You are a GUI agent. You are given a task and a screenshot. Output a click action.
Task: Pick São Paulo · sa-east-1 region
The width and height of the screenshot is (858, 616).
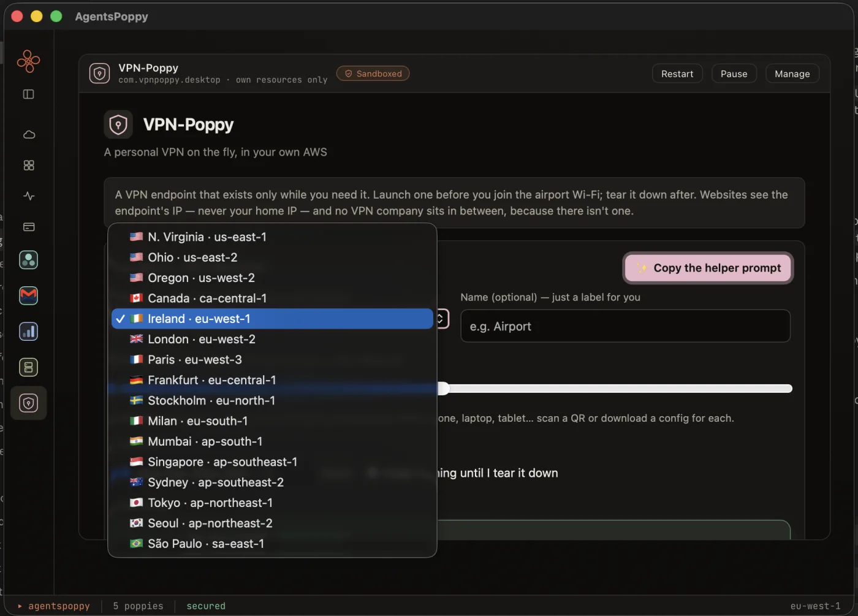272,544
